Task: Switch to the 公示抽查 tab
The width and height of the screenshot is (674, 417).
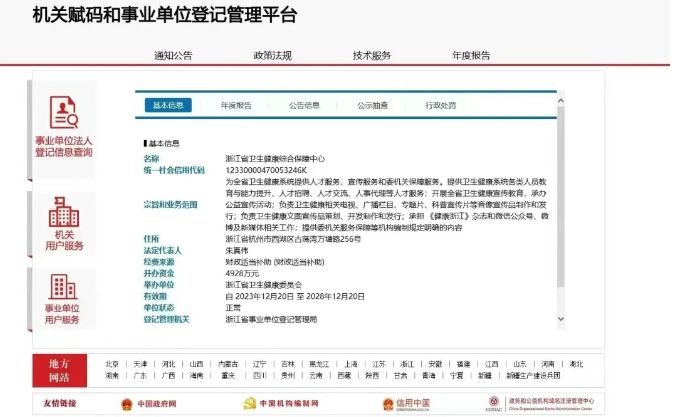Action: [372, 104]
